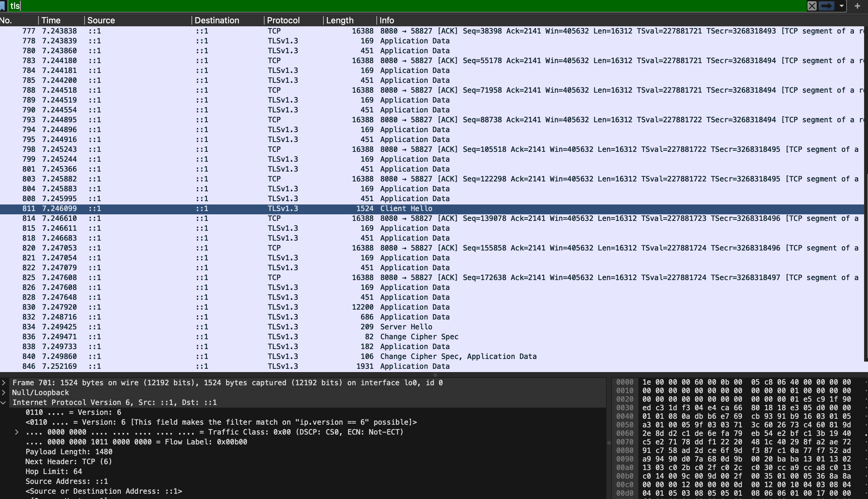Image resolution: width=868 pixels, height=499 pixels.
Task: Expand the Null/Loopback layer
Action: 3,392
